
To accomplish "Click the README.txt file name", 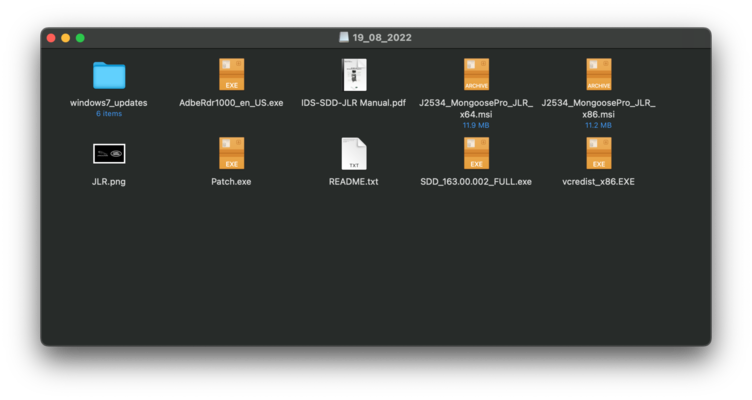I will coord(353,182).
